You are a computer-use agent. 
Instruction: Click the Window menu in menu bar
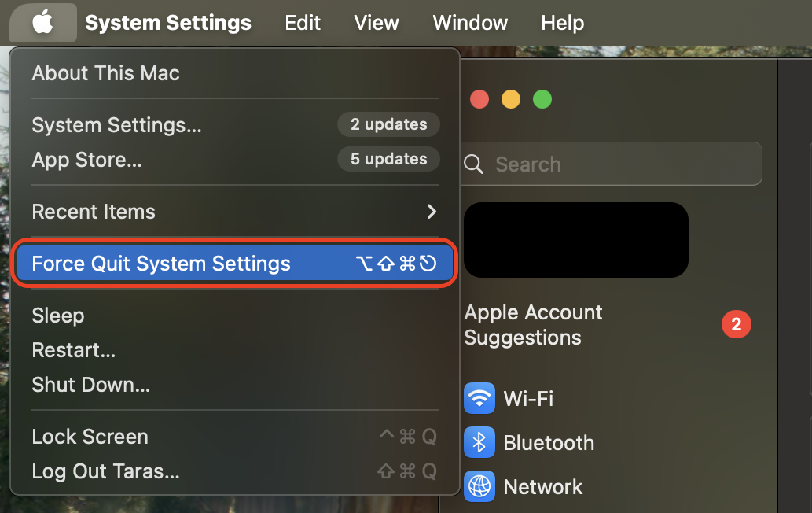(x=469, y=23)
